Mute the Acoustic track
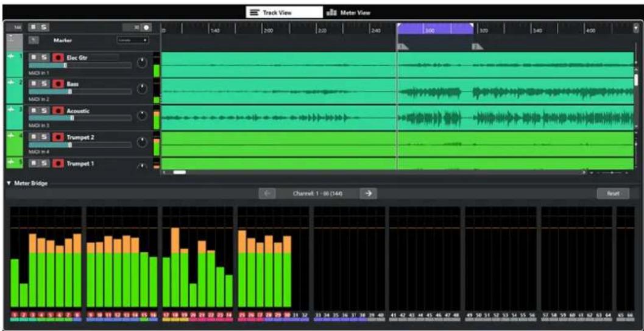The image size is (644, 331). point(34,111)
